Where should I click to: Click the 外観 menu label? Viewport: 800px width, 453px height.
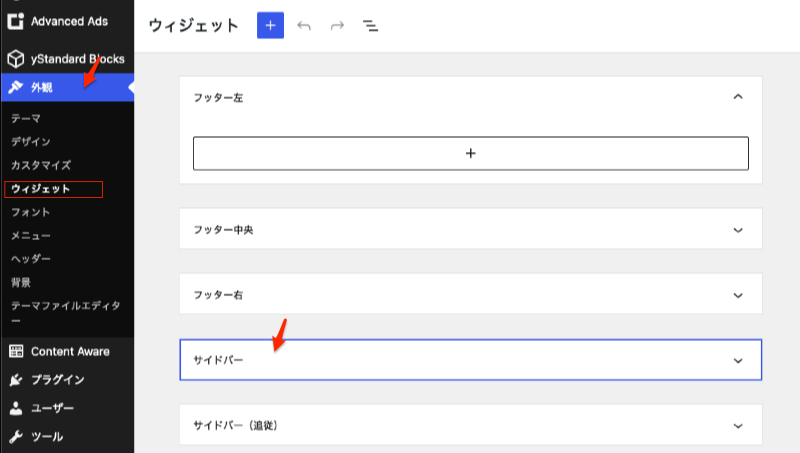tap(41, 87)
